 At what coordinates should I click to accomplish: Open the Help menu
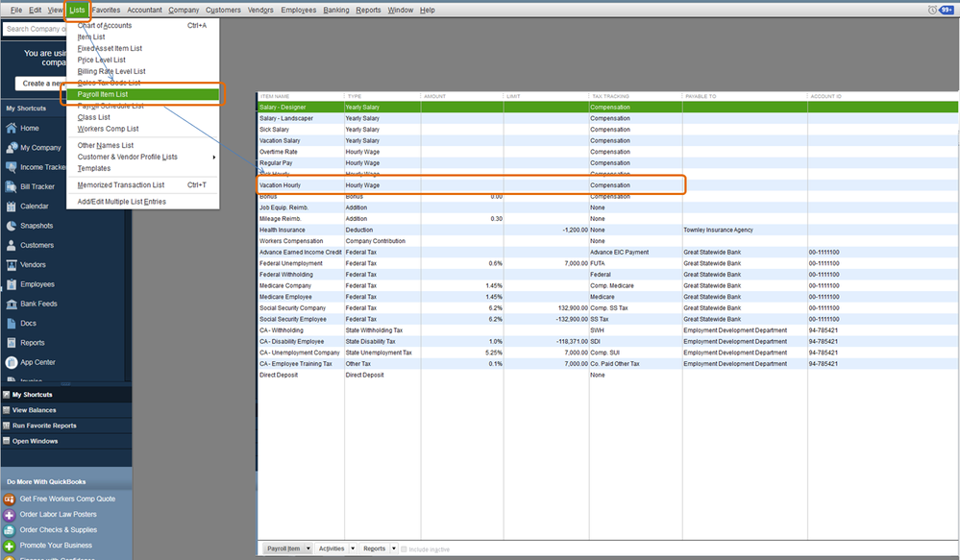[x=428, y=10]
